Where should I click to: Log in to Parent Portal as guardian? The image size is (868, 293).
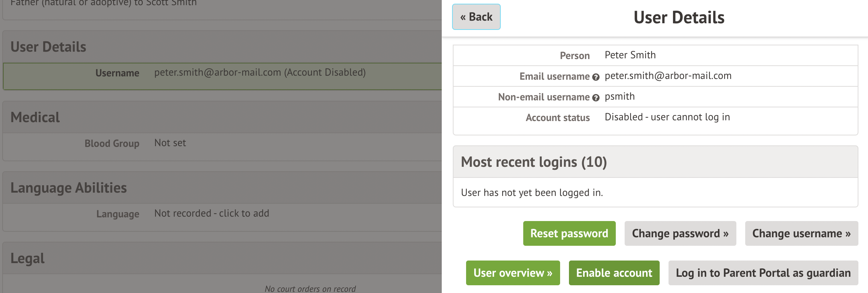tap(763, 273)
